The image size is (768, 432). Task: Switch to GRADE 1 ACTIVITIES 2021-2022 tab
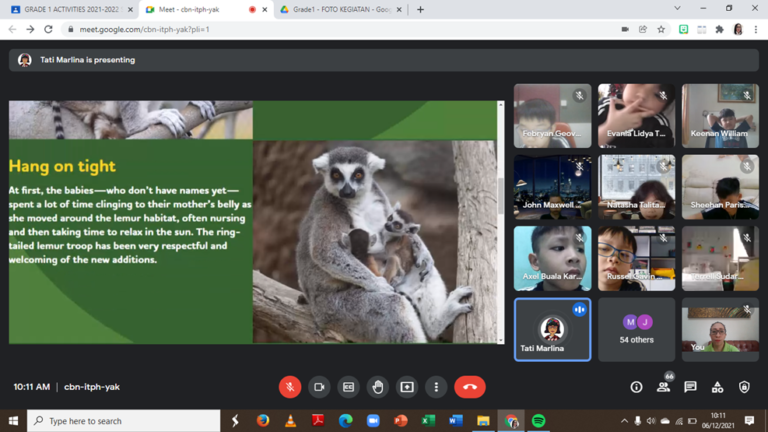point(70,9)
